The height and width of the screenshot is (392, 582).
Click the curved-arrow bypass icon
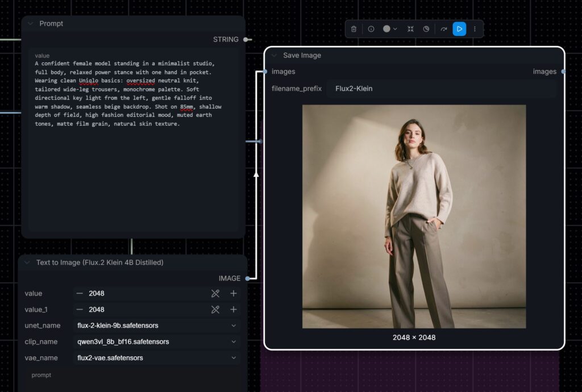(x=443, y=29)
